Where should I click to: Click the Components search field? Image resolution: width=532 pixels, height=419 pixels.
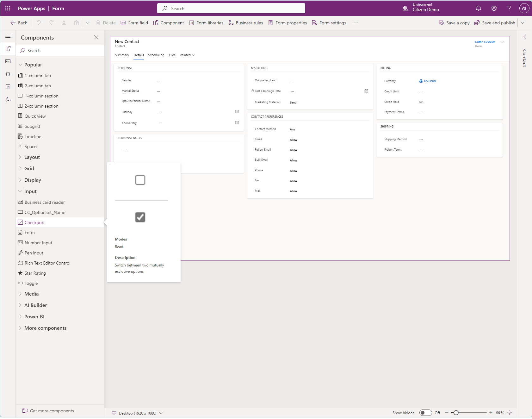coord(60,50)
